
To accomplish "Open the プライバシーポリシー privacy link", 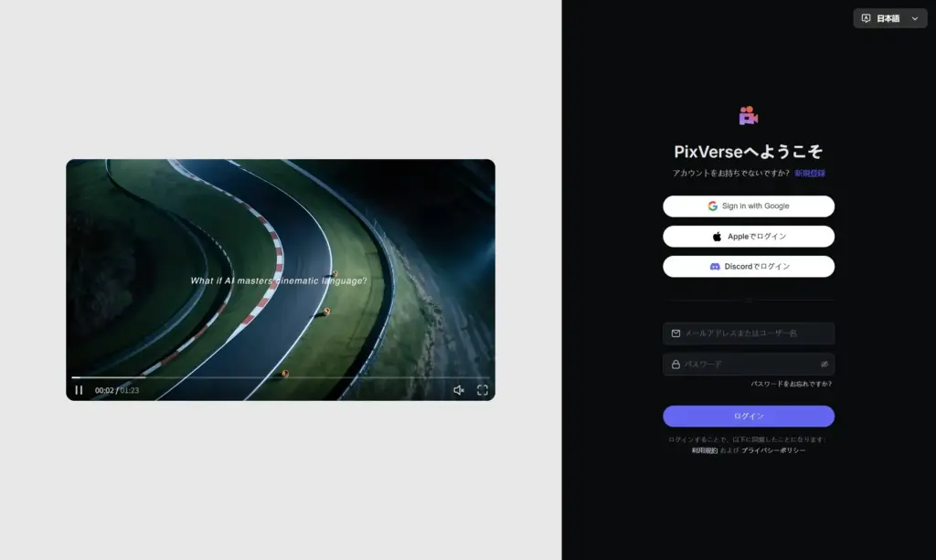I will [x=773, y=450].
